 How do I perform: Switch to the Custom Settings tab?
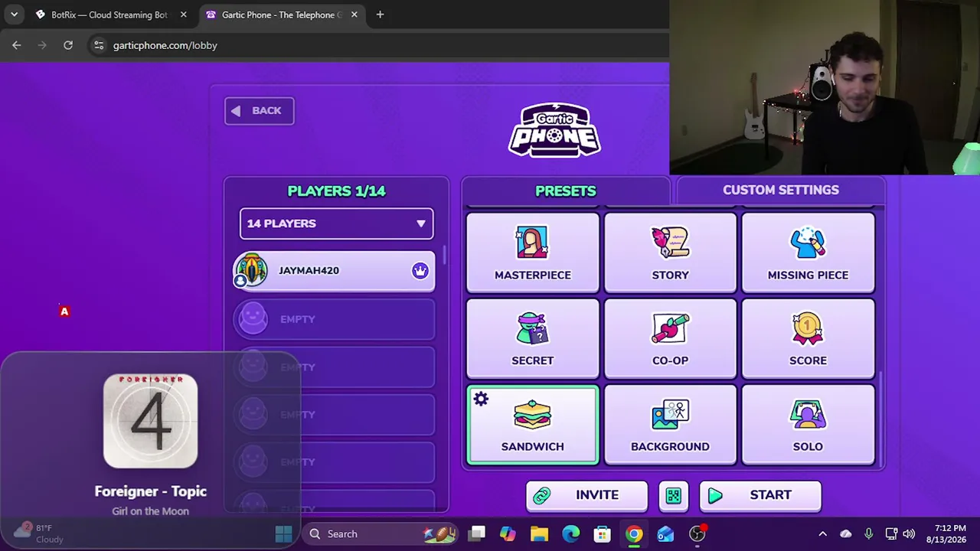[x=780, y=191]
